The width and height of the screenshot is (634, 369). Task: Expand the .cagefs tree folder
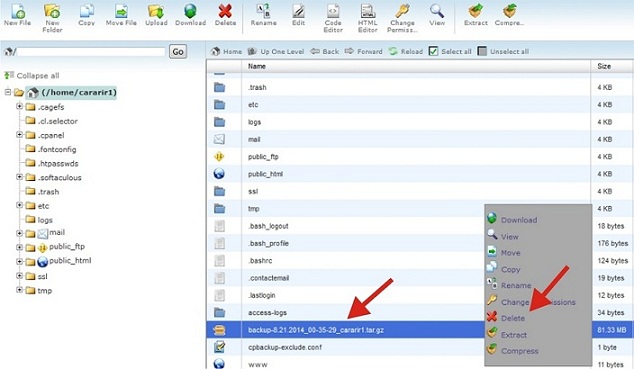19,106
